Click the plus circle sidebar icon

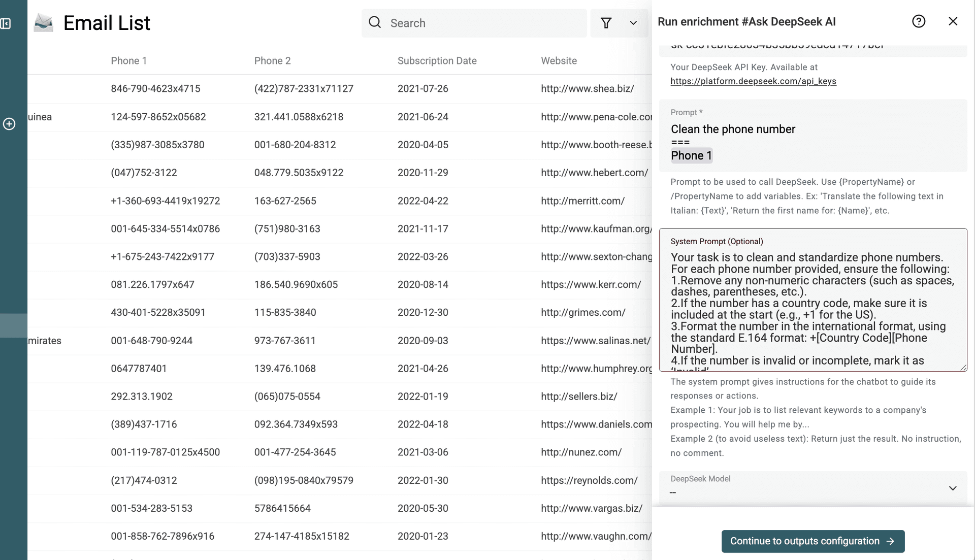pyautogui.click(x=9, y=124)
